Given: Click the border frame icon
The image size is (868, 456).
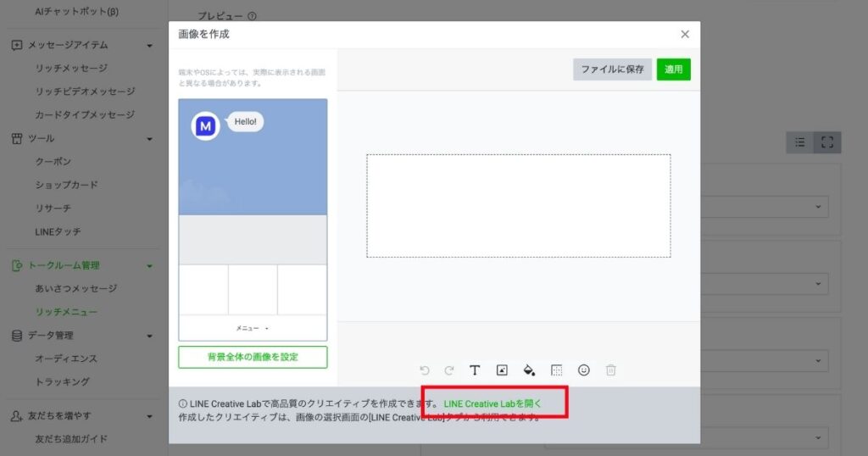Looking at the screenshot, I should pos(556,370).
